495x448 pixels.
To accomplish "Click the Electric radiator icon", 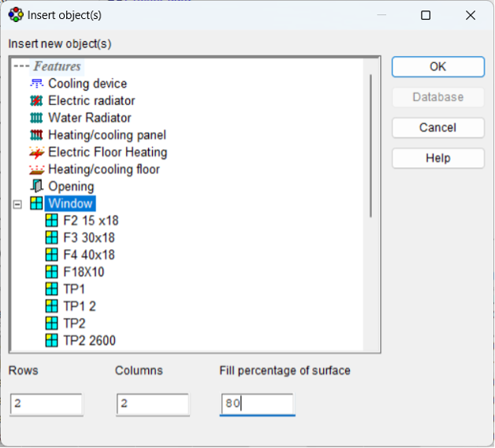I will (x=36, y=101).
